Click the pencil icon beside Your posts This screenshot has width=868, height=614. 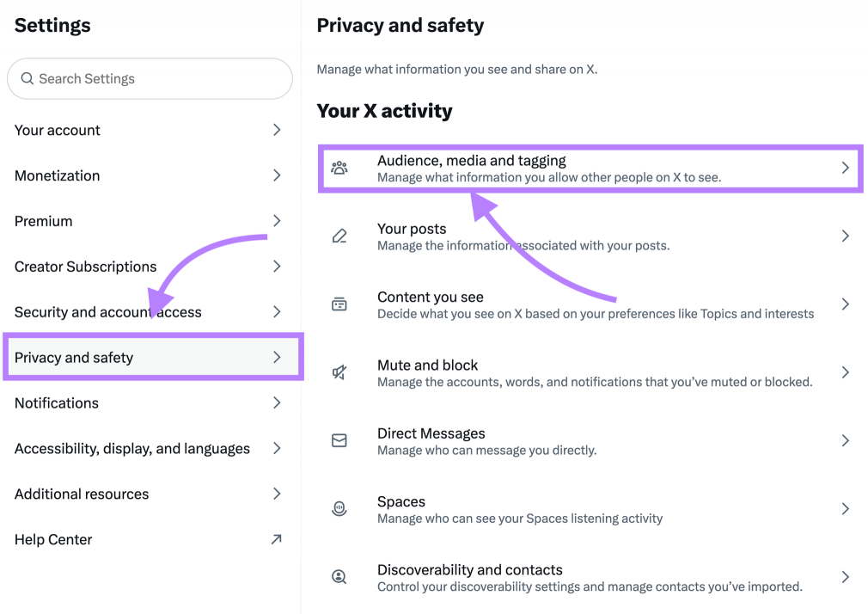pos(339,236)
